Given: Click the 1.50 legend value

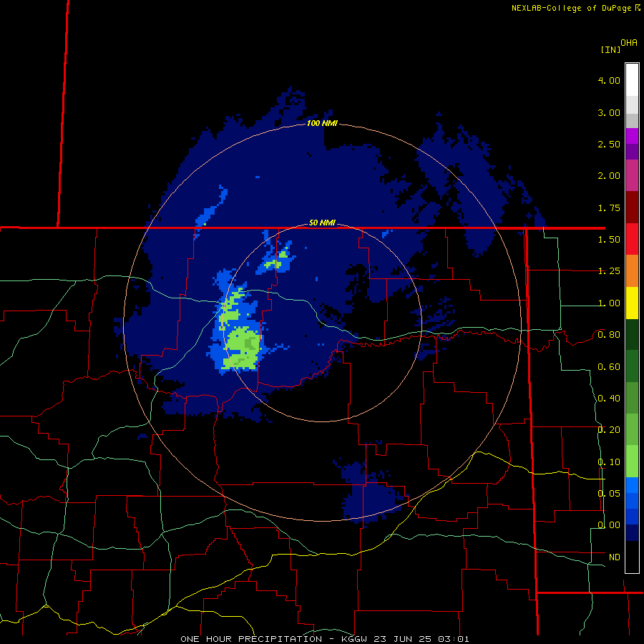Looking at the screenshot, I should pyautogui.click(x=609, y=240).
